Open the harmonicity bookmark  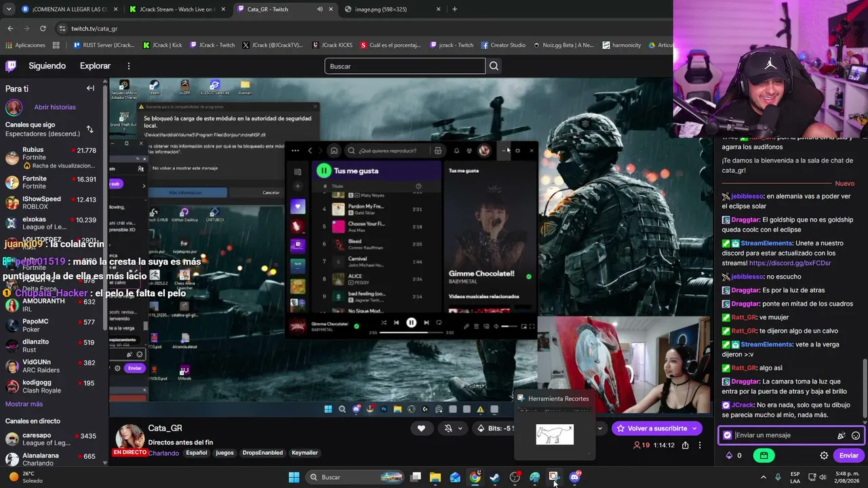(621, 45)
